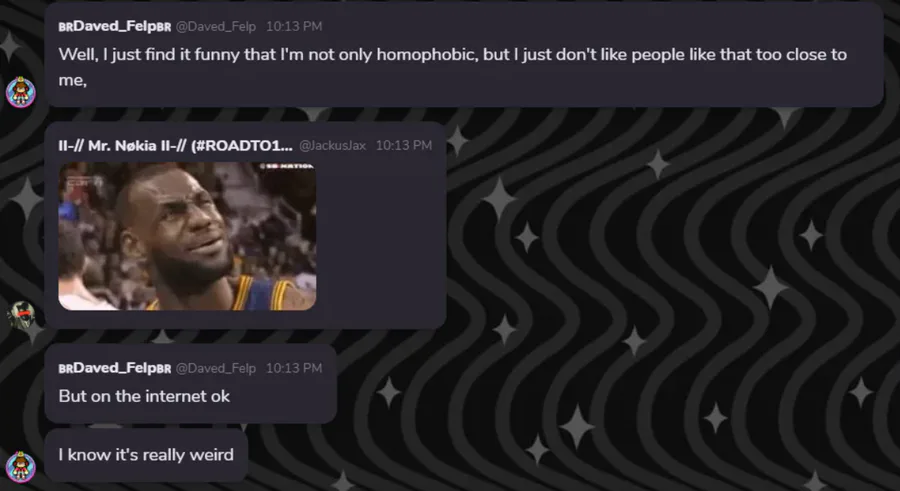Viewport: 900px width, 491px height.
Task: Click the @JackusJax handle
Action: pyautogui.click(x=332, y=145)
